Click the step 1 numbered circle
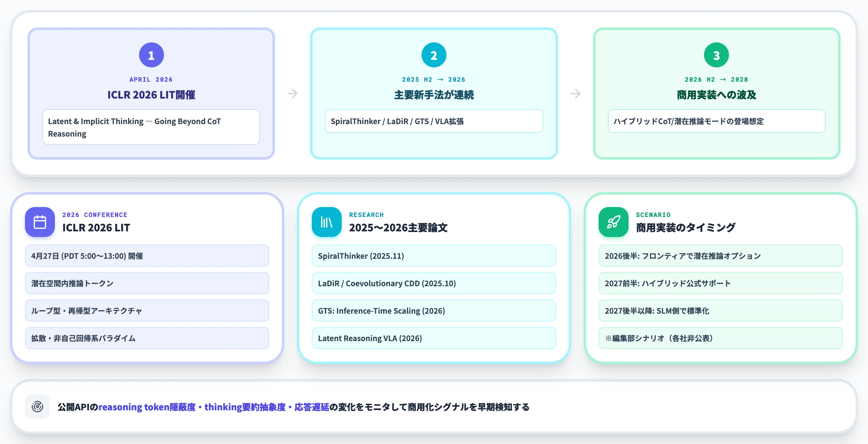Viewport: 868px width, 444px height. (x=151, y=55)
